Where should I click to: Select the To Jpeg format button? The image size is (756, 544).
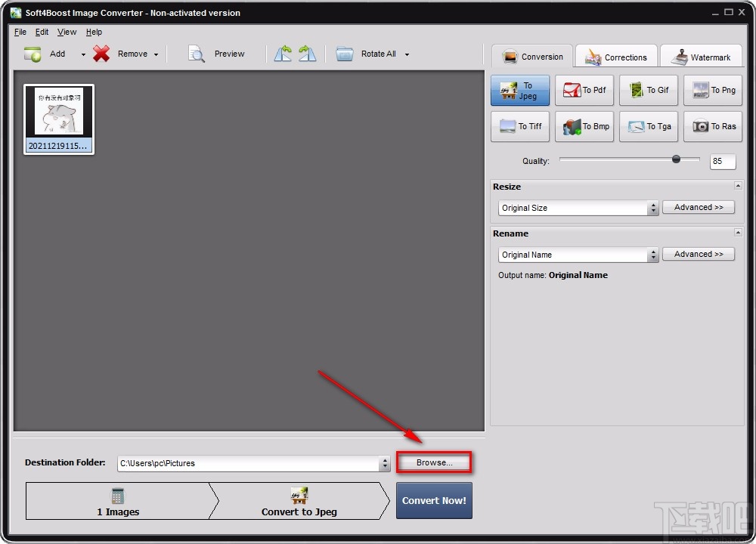pyautogui.click(x=520, y=90)
